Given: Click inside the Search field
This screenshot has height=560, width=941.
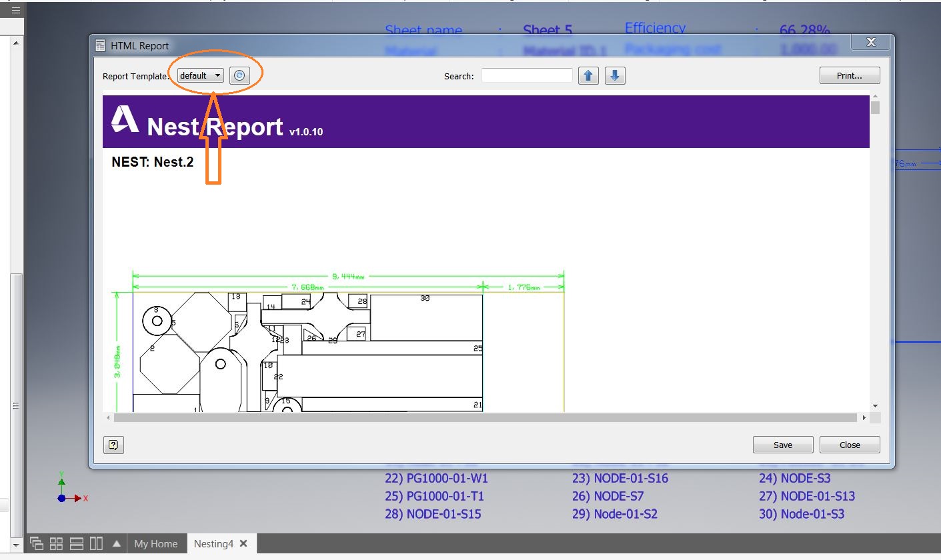Looking at the screenshot, I should point(526,75).
